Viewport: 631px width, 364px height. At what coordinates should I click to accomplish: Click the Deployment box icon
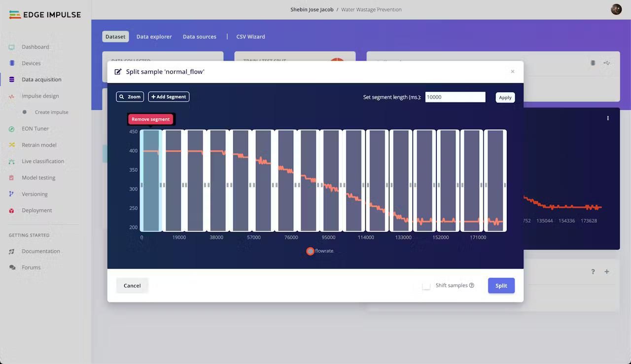click(12, 211)
